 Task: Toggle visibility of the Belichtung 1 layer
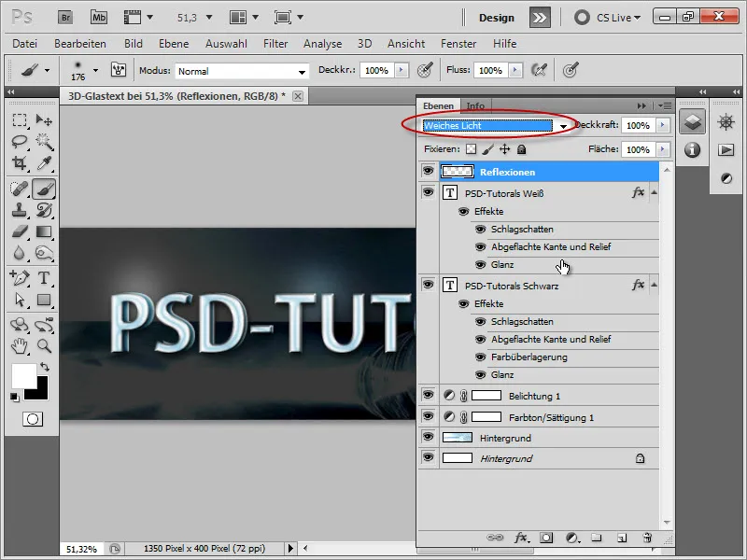point(429,395)
